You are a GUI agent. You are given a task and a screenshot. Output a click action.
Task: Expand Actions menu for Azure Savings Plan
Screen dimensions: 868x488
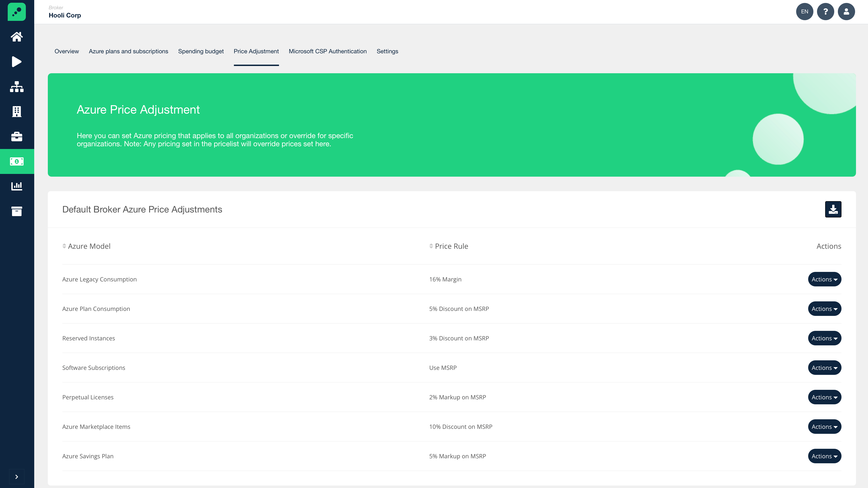pos(824,456)
